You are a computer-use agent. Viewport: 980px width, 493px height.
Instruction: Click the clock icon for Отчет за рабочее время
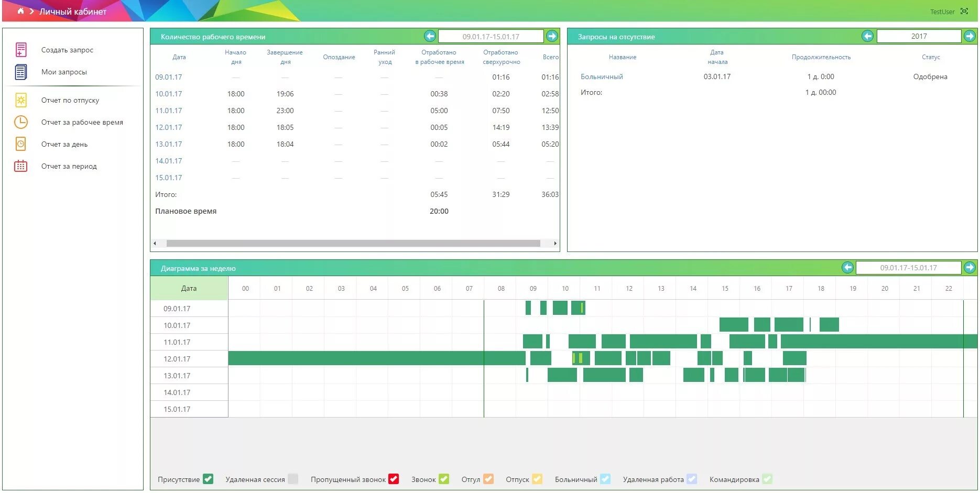[x=21, y=122]
